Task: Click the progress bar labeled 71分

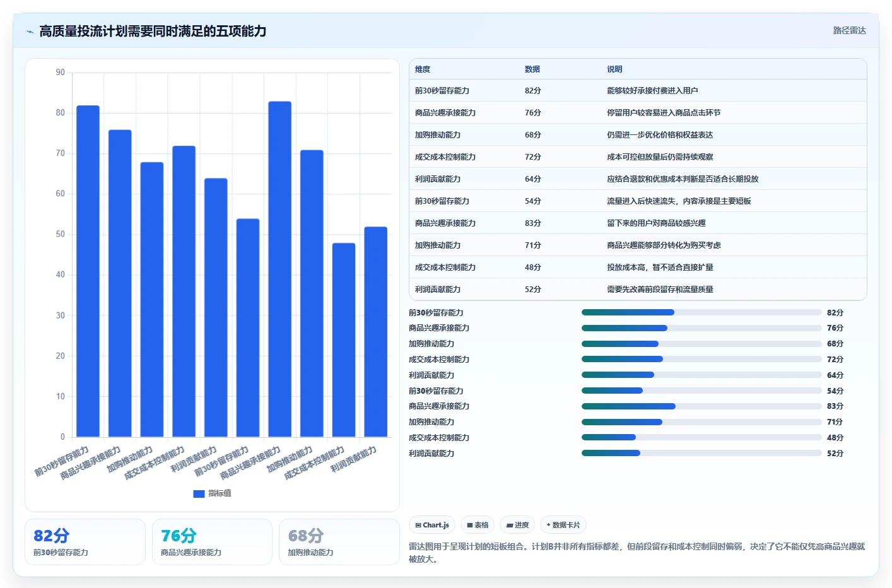Action: [701, 422]
